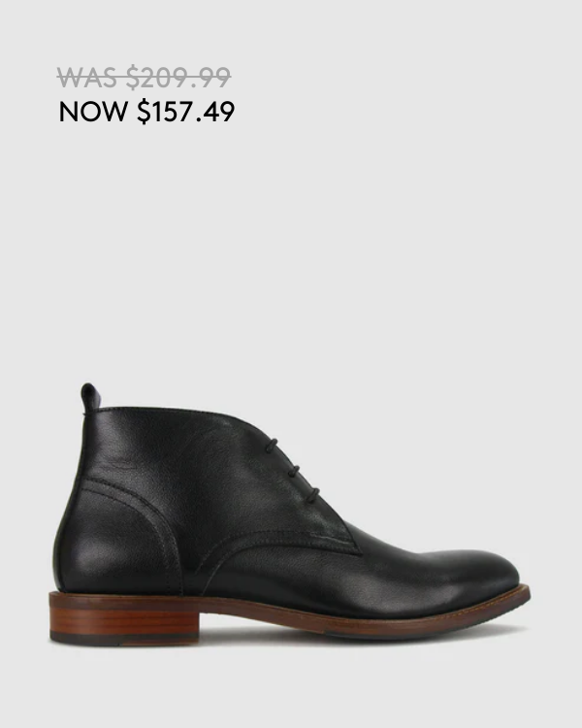Viewport: 582px width, 728px height.
Task: Click the word WAS in the old price
Action: pyautogui.click(x=86, y=78)
